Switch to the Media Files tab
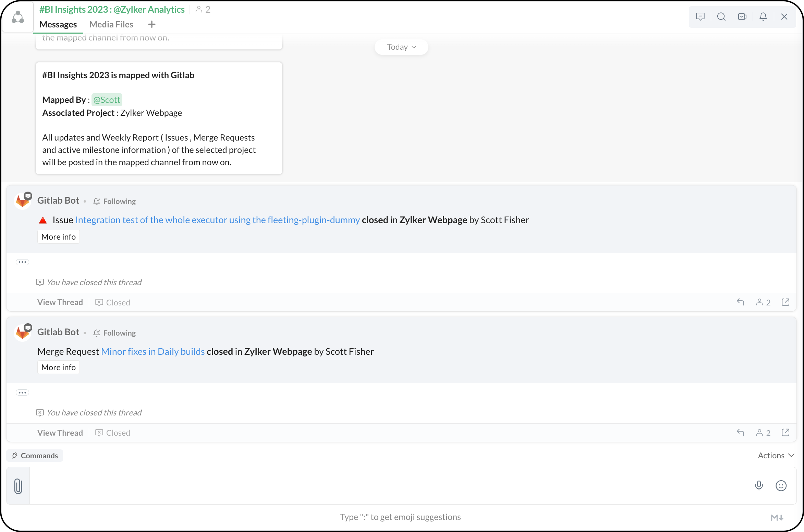Screen dimensions: 804x532 [111, 24]
